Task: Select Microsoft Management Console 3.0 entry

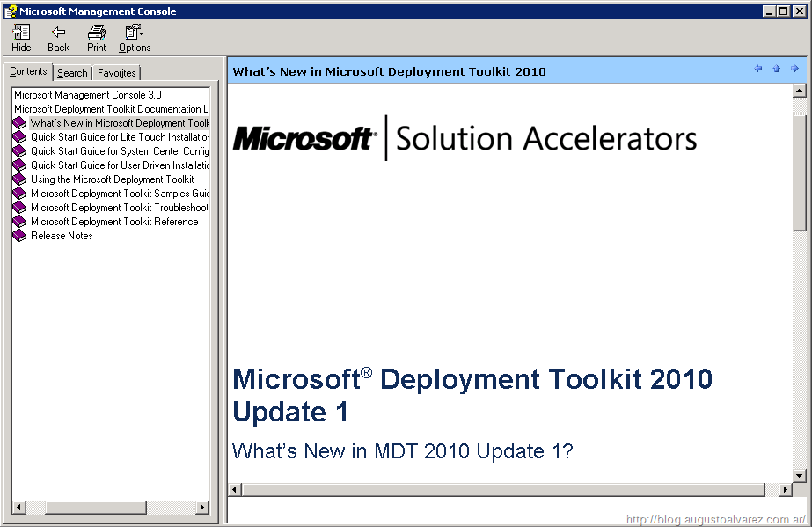Action: tap(88, 95)
